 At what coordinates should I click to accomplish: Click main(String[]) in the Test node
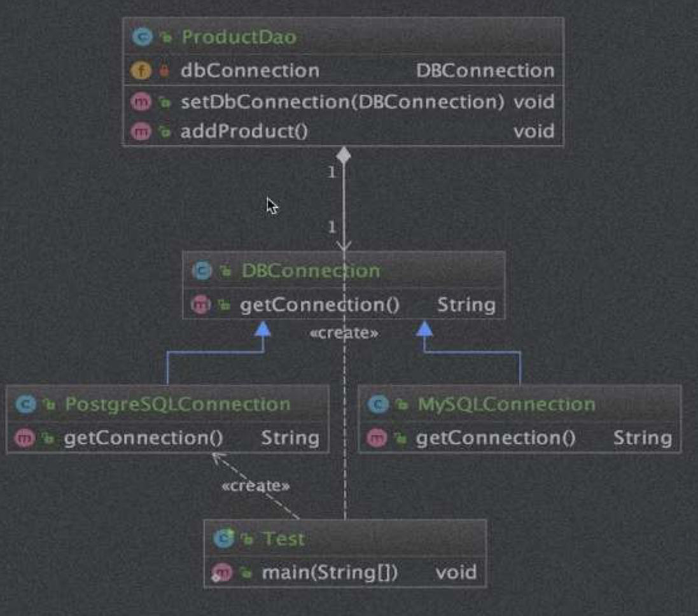[x=330, y=572]
